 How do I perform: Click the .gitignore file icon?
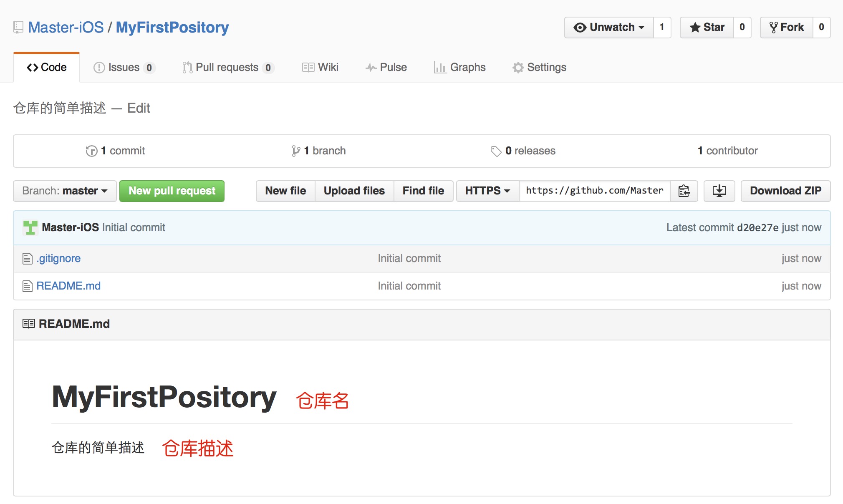(28, 259)
